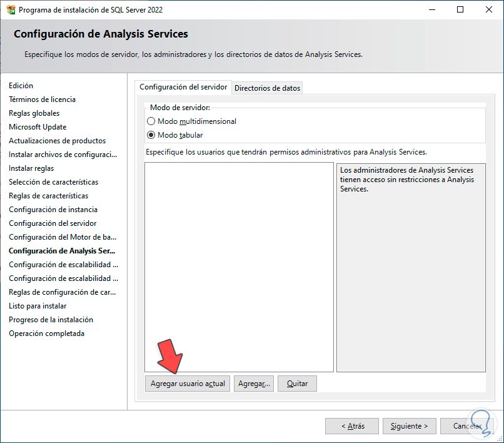Image resolution: width=504 pixels, height=443 pixels.
Task: Select Modo tabular radio button
Action: pyautogui.click(x=151, y=135)
